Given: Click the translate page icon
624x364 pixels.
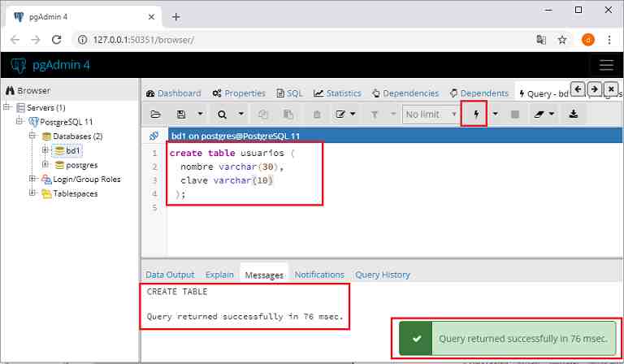Looking at the screenshot, I should pos(541,40).
